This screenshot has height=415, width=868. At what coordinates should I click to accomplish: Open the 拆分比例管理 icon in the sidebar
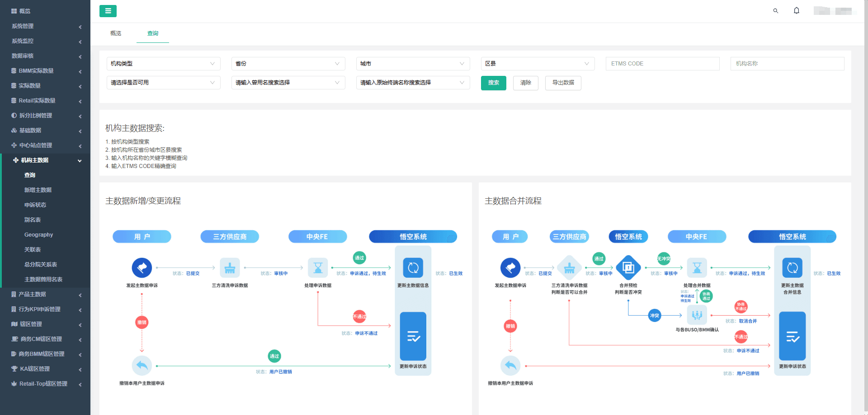click(x=13, y=115)
